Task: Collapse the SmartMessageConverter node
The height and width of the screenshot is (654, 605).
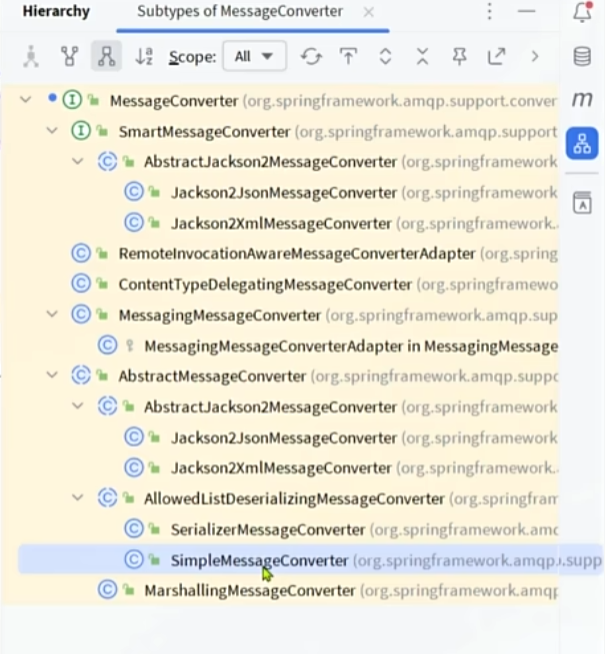Action: click(52, 131)
